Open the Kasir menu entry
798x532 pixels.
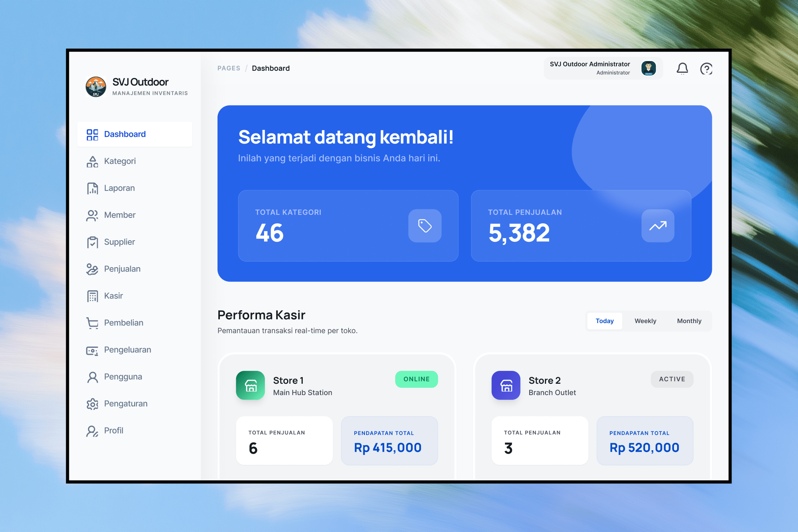(x=135, y=296)
